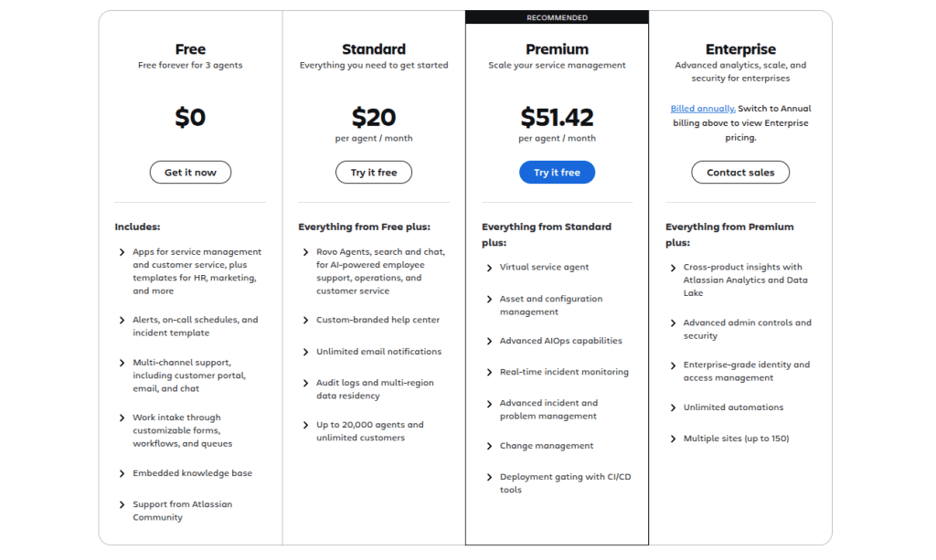Click "Contact sales" under Enterprise
This screenshot has width=936, height=560.
coord(740,172)
